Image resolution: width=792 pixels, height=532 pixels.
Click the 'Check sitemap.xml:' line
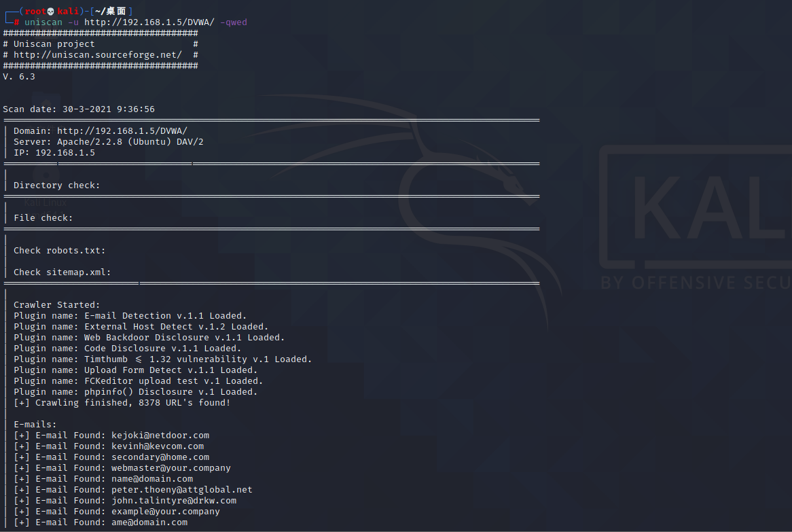click(62, 272)
